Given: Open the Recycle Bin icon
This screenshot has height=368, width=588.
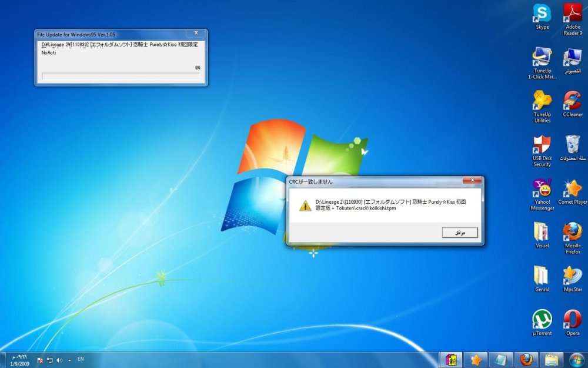Looking at the screenshot, I should 572,145.
